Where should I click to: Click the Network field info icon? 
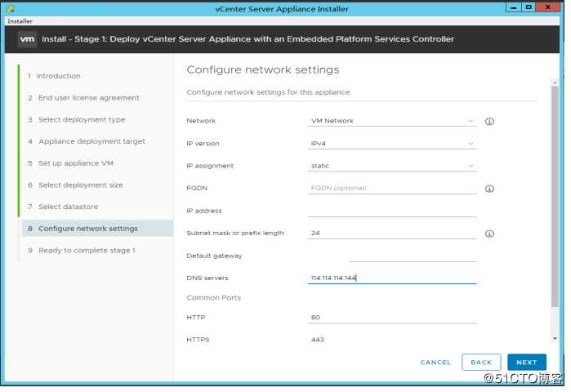pos(489,122)
